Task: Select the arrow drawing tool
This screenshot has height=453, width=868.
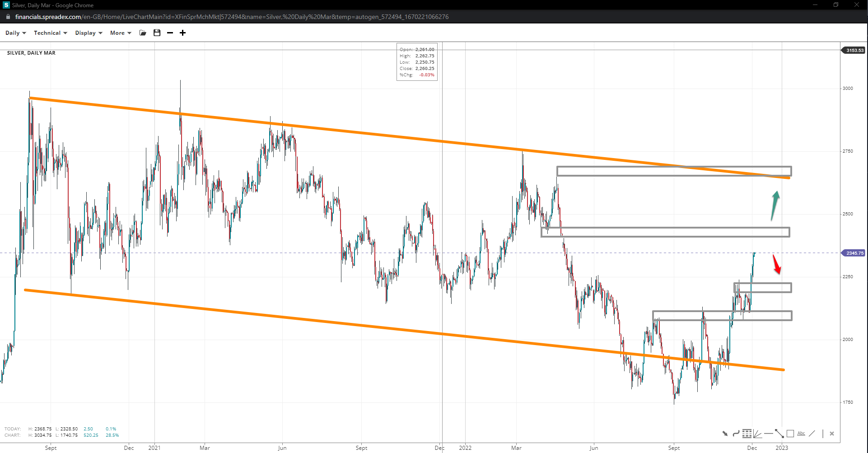Action: click(725, 434)
